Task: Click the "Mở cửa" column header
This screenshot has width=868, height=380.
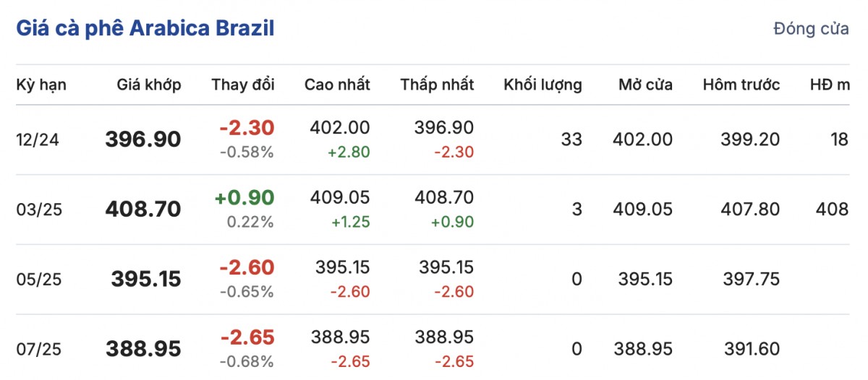Action: [645, 85]
